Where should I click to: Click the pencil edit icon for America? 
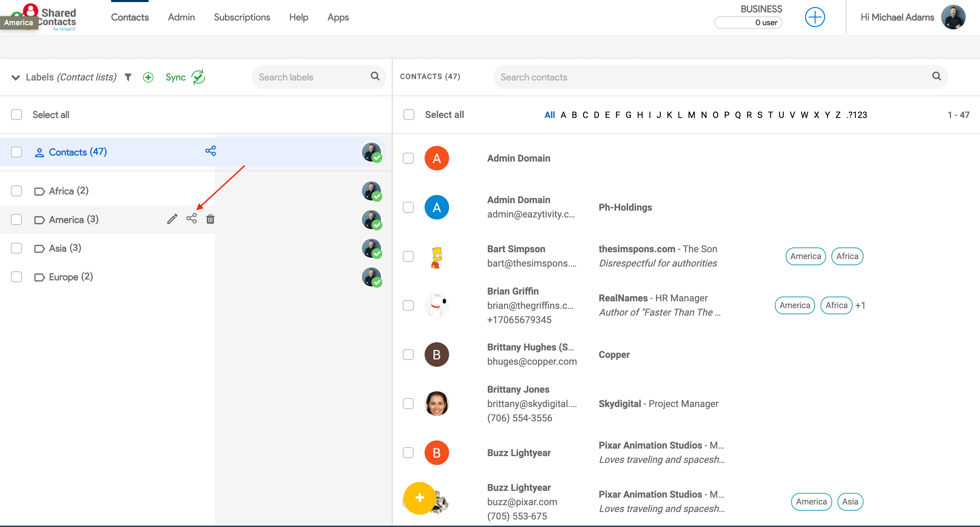click(172, 219)
